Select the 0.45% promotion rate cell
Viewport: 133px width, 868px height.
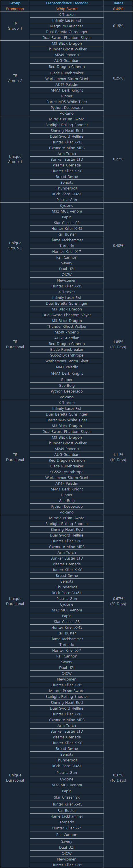[118, 9]
